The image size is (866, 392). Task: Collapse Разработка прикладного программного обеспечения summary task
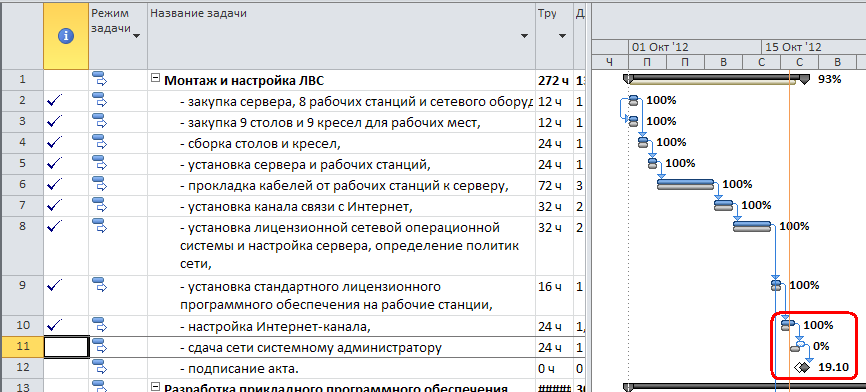(156, 387)
